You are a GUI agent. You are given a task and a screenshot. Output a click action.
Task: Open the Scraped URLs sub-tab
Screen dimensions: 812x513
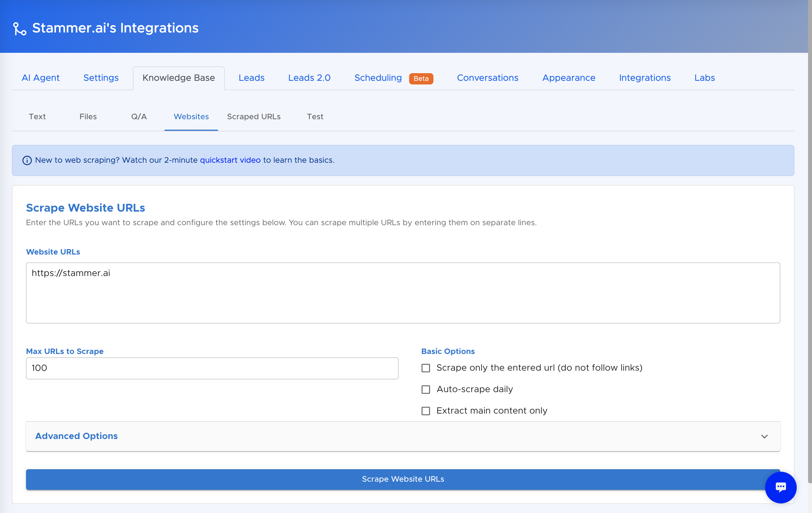pyautogui.click(x=254, y=117)
